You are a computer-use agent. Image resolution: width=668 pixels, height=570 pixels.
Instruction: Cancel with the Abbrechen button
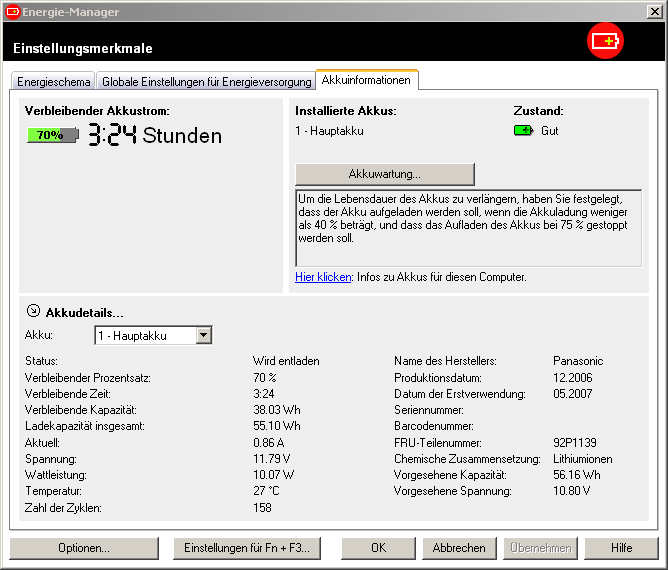coord(459,548)
